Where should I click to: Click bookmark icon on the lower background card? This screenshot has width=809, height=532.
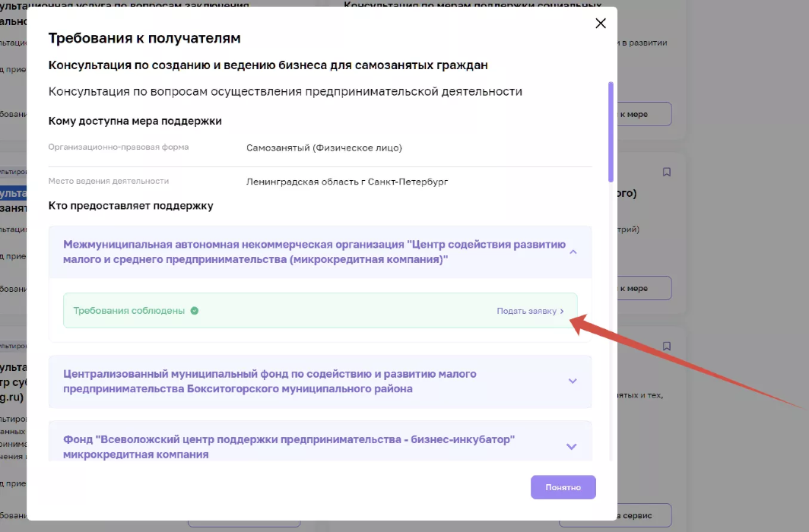coord(667,346)
